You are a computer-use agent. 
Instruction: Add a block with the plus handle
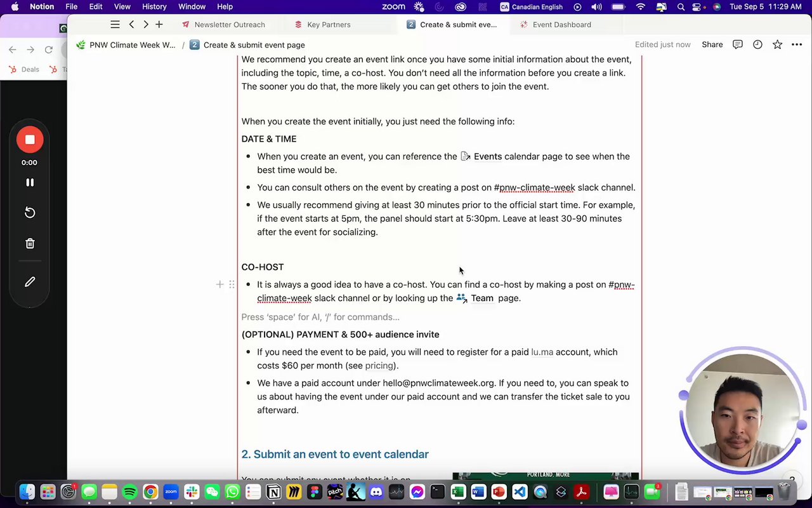(x=219, y=284)
